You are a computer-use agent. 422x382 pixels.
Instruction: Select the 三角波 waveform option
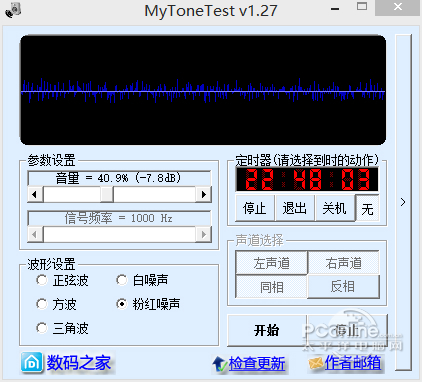[x=62, y=328]
